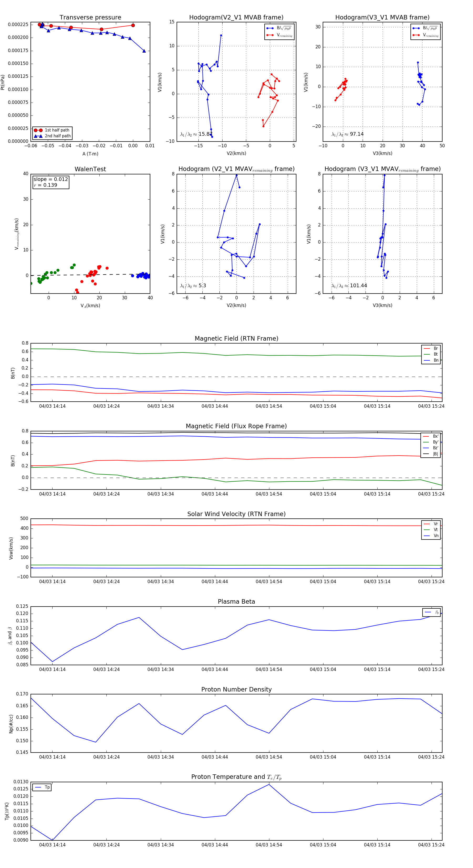
Task: Click the 'Proton Temperature and Te/Tp' title
Action: pyautogui.click(x=236, y=777)
